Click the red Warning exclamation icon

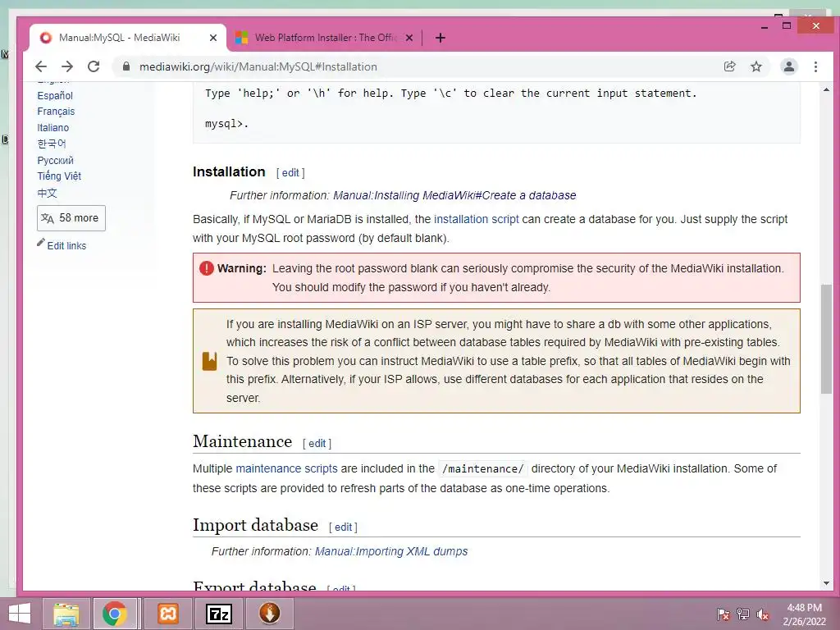[x=206, y=268]
